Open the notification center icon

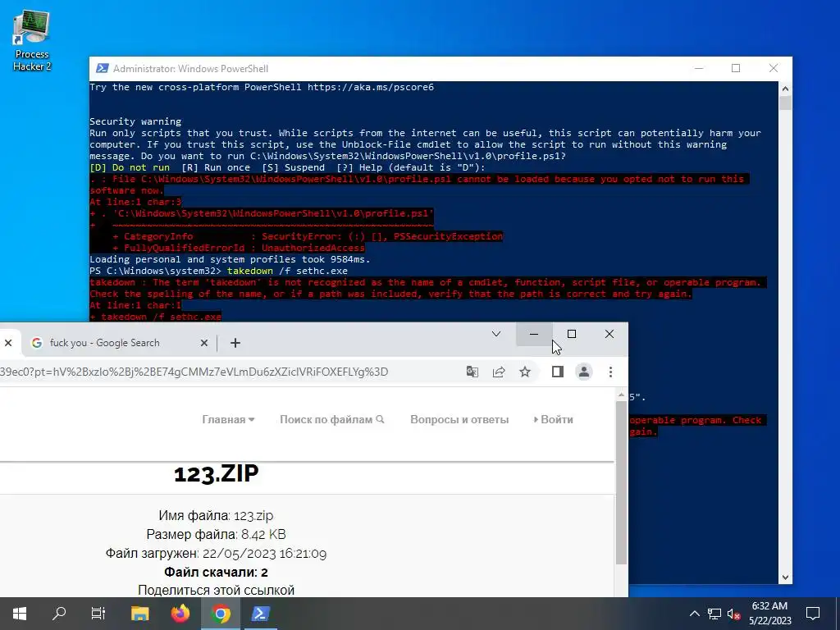813,614
